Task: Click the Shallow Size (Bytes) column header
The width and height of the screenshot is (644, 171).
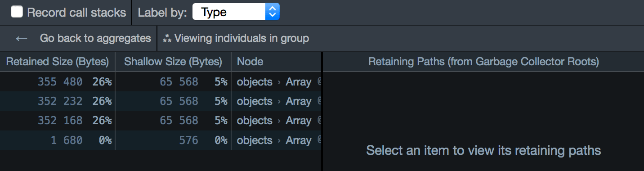Action: click(173, 62)
